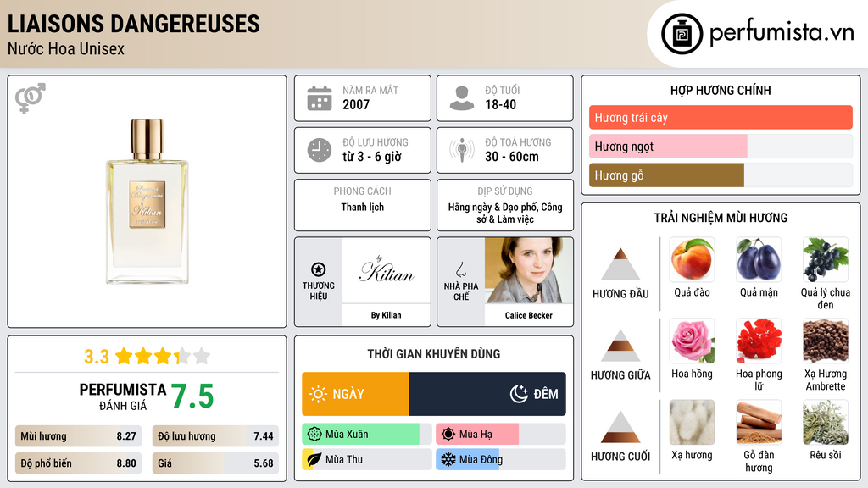Click the person icon beside Độ Tuổi
This screenshot has height=488, width=868.
(x=461, y=98)
